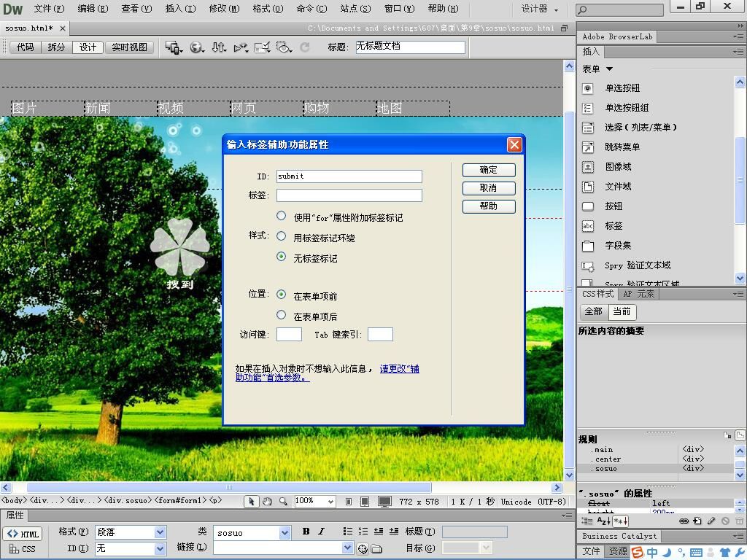Open the multiscreen preview toolbar icon
Screen dimensions: 747x560
coord(174,47)
